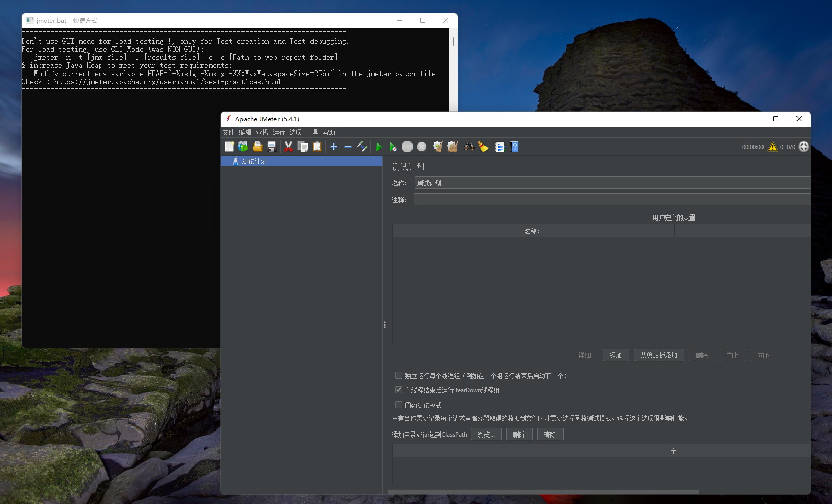Click the 从剪贴板添加 button
832x504 pixels.
pyautogui.click(x=659, y=355)
